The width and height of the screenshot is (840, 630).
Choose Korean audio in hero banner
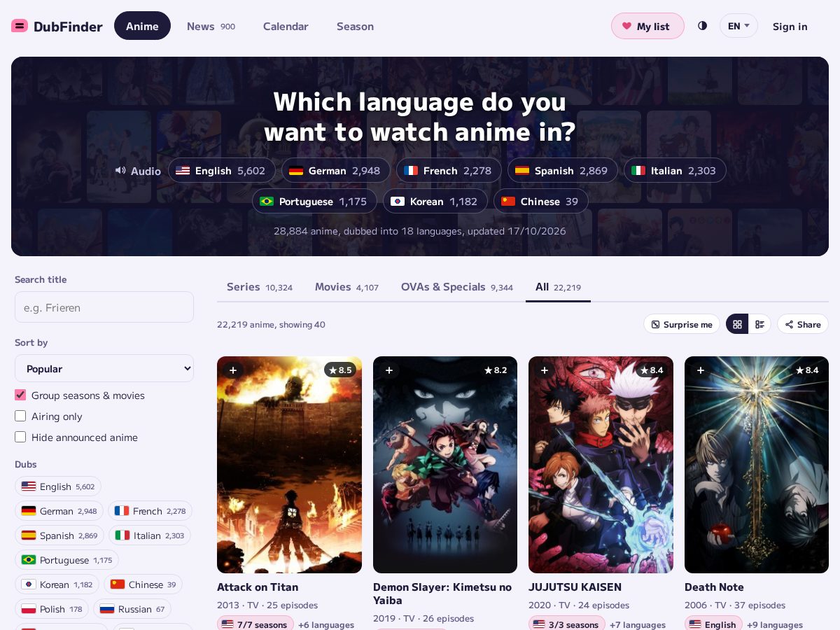pos(435,201)
